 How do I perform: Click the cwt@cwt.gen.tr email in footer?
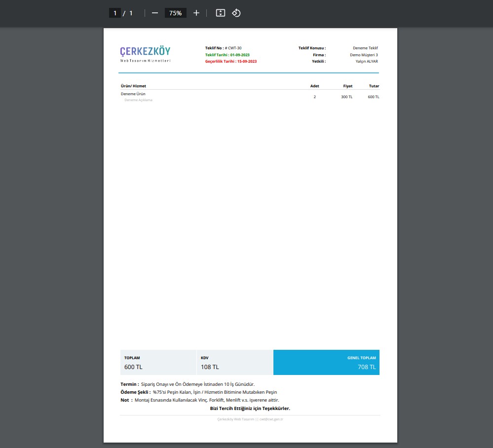pos(271,419)
